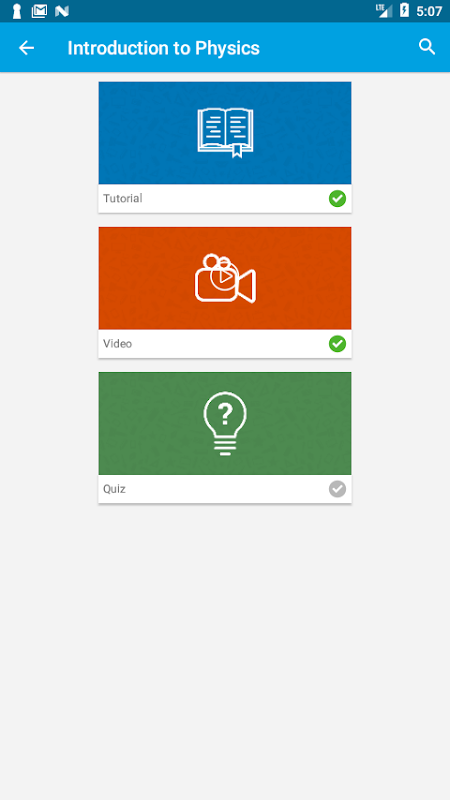Open the Quiz label

(x=114, y=489)
